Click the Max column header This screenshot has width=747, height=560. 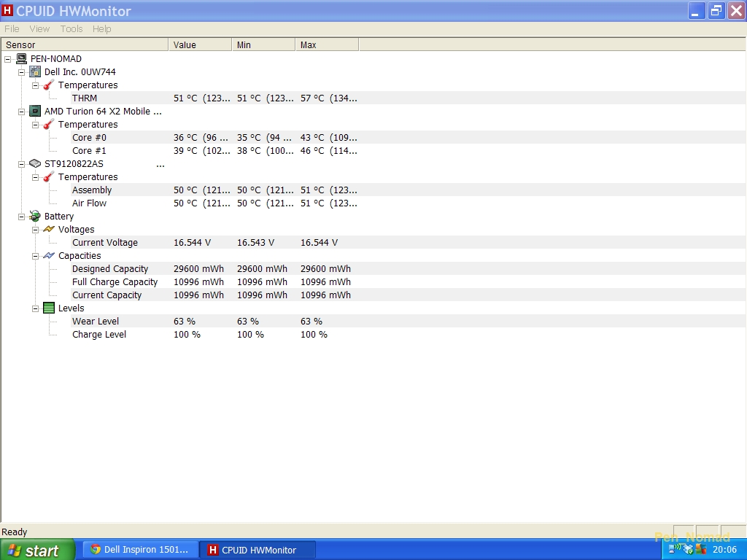click(x=327, y=44)
